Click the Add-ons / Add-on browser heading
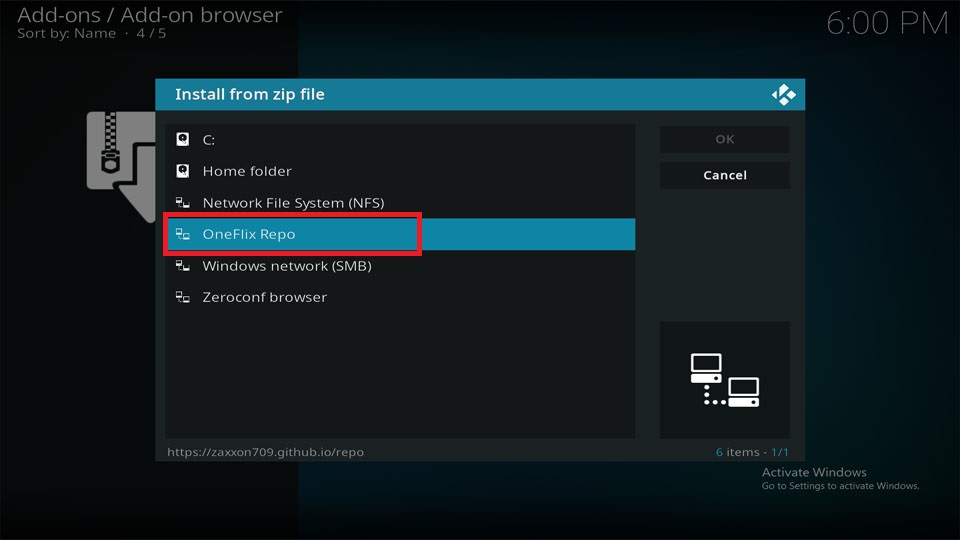 click(x=150, y=15)
